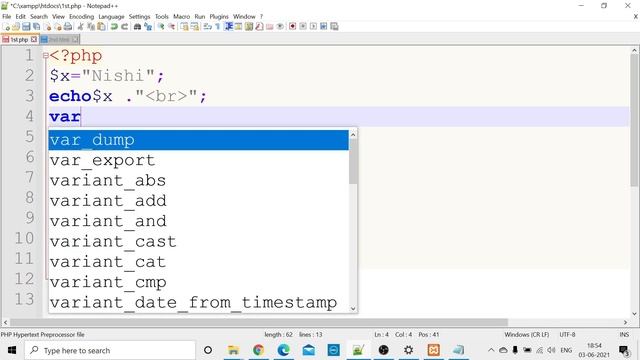Click the Zoom Out toolbar icon

(x=172, y=27)
